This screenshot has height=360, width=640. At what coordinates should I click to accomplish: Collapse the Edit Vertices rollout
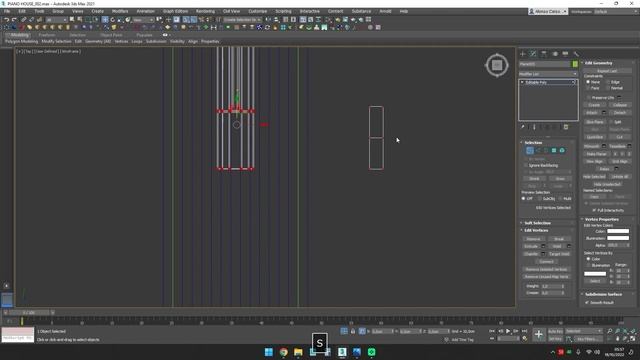point(536,231)
